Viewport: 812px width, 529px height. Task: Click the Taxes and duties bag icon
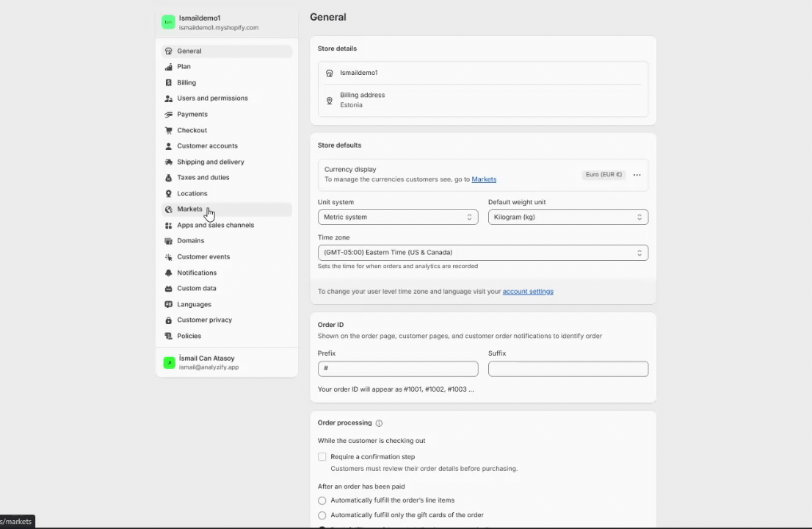pos(168,178)
